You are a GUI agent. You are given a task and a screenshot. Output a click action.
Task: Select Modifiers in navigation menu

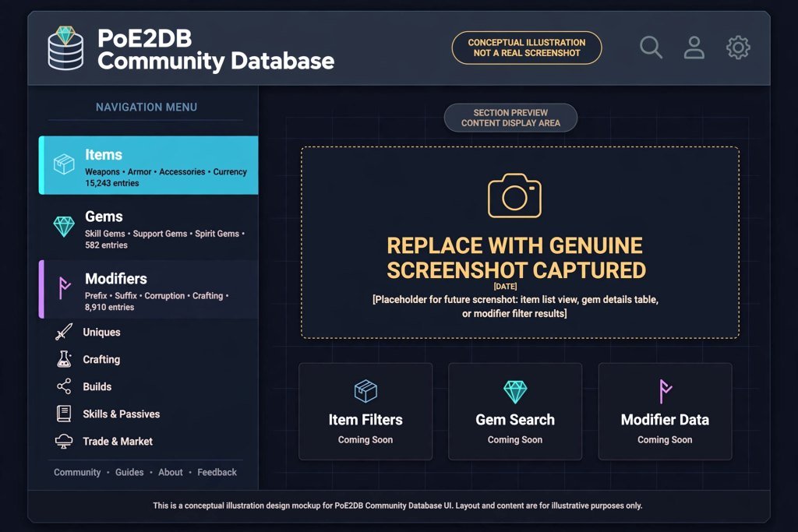[x=149, y=289]
